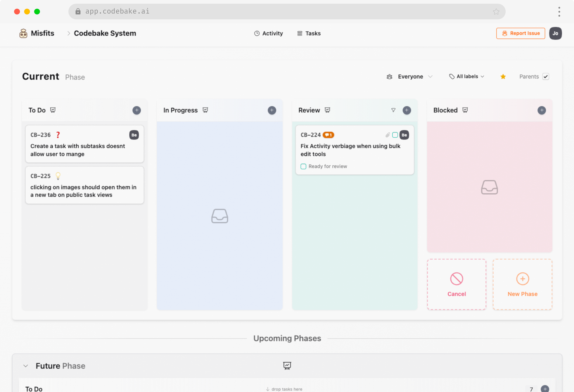The height and width of the screenshot is (392, 574).
Task: Tick checkbox on CB-224 card header
Action: 395,135
